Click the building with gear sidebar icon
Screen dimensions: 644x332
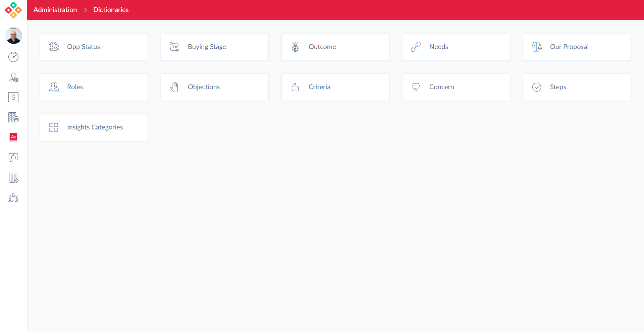click(13, 178)
